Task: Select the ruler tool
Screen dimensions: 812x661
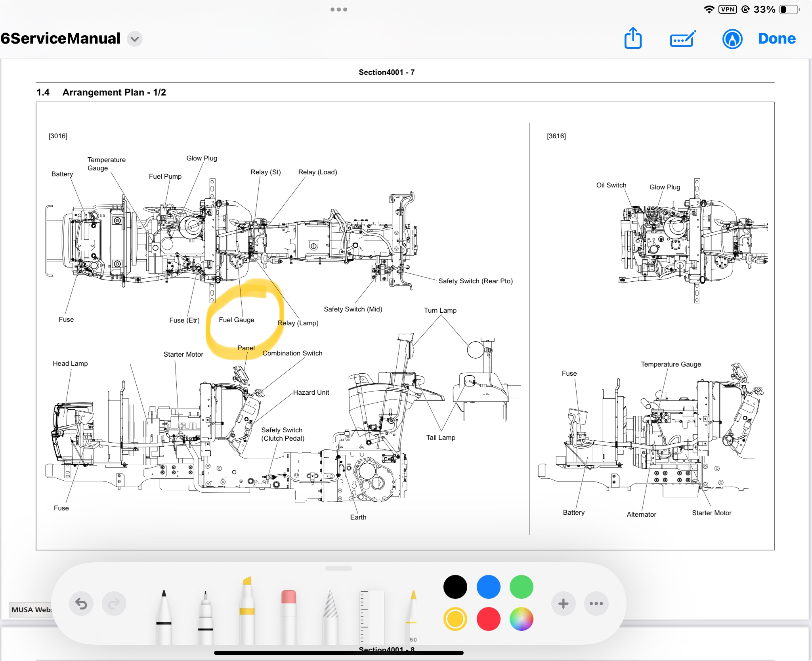Action: tap(371, 616)
